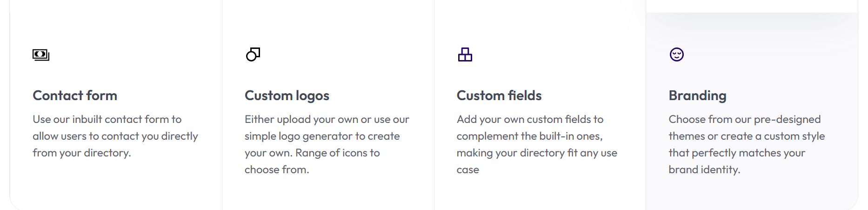Select the Contact form heading

pyautogui.click(x=75, y=95)
